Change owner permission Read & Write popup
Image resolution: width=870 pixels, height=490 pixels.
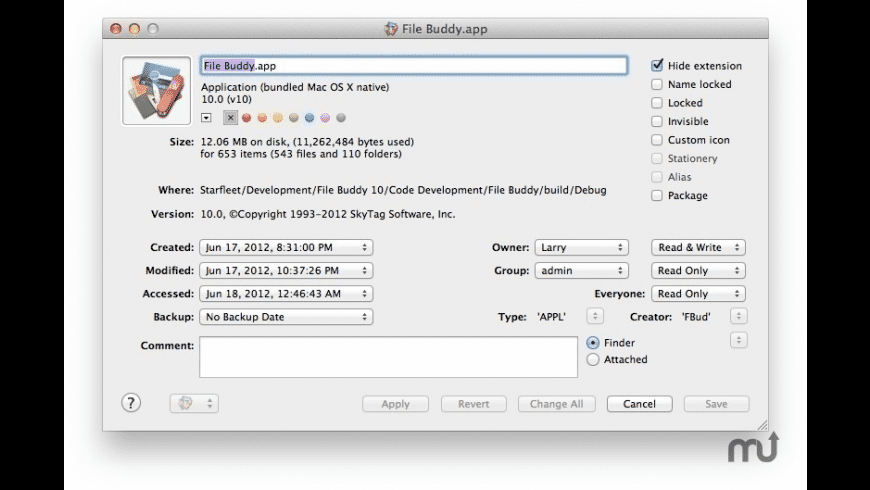click(x=699, y=247)
